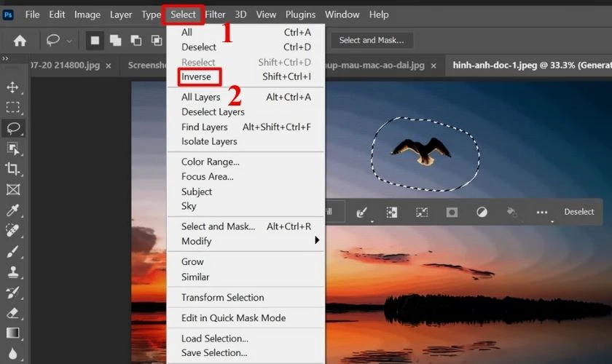The image size is (612, 364).
Task: Click the Photoshop Ps logo icon
Action: point(8,15)
